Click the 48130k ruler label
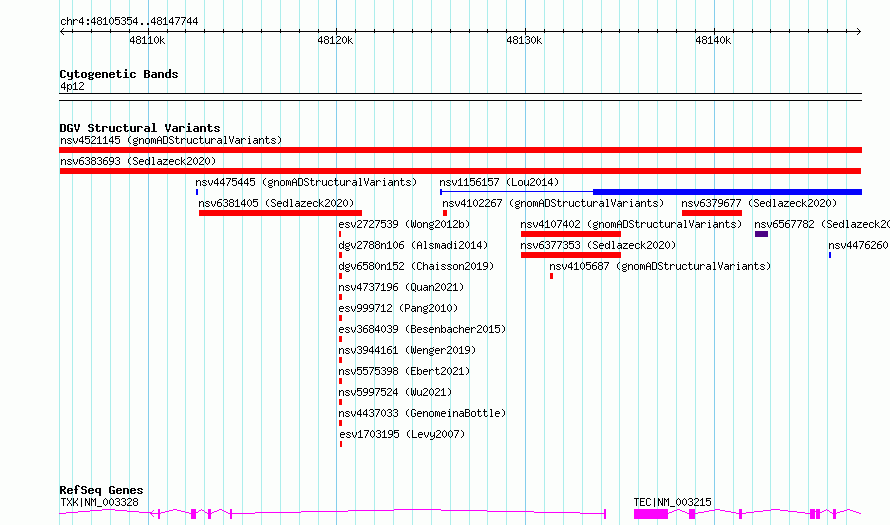This screenshot has height=525, width=890. point(524,40)
